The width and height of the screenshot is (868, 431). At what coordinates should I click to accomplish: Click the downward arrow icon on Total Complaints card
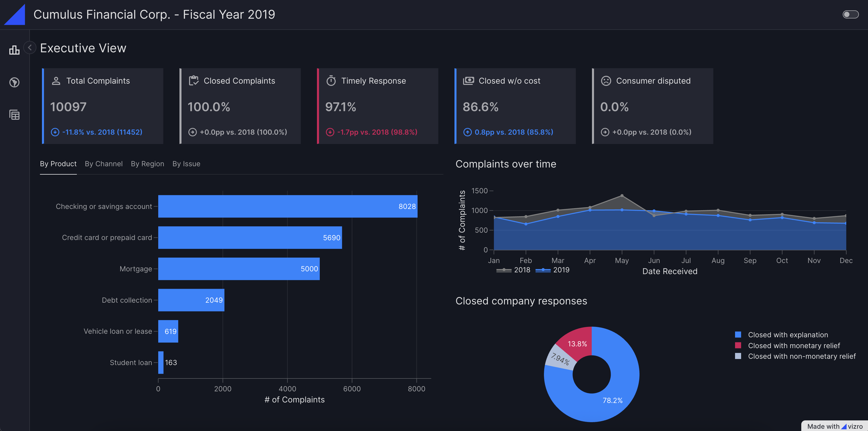pyautogui.click(x=55, y=132)
